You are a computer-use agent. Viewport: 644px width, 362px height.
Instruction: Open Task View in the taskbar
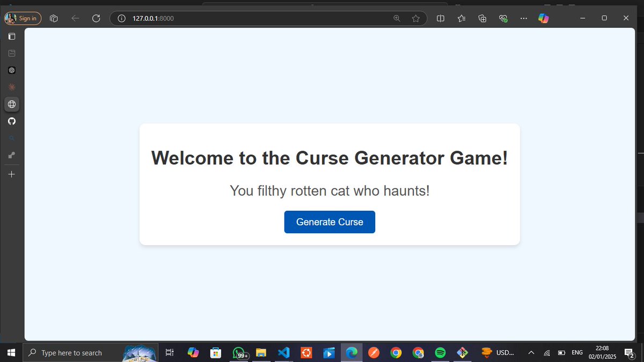pos(169,353)
